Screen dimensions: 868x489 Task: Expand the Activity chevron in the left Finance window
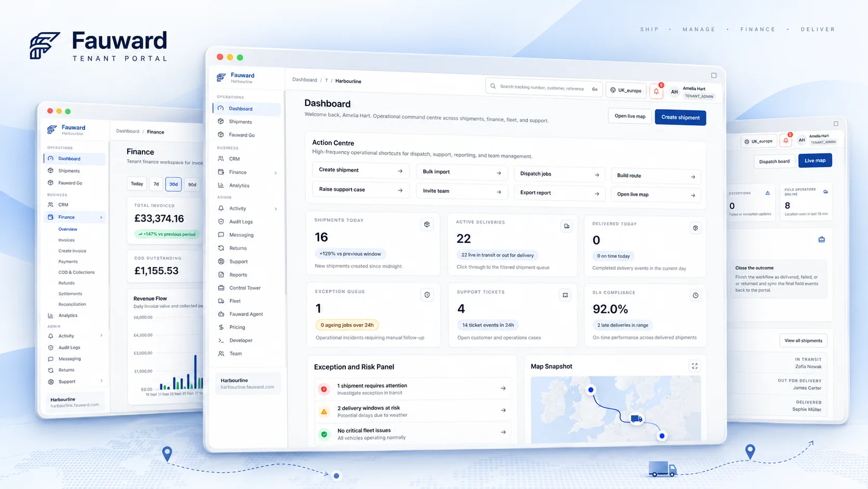(101, 336)
